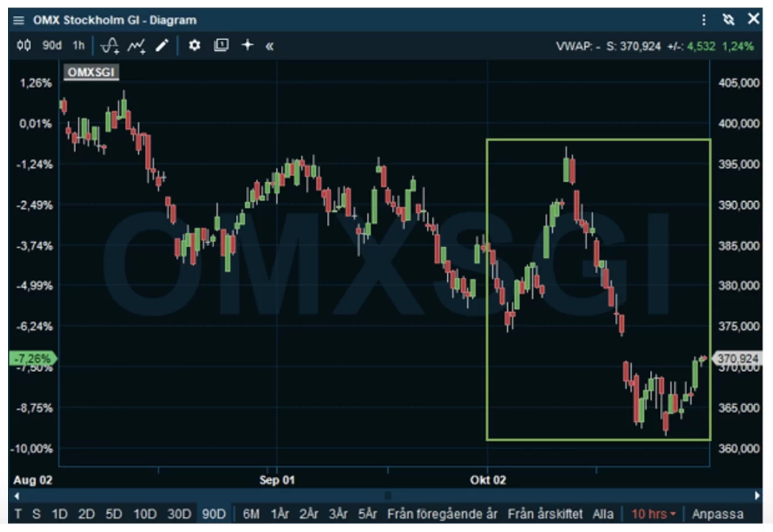Select the pencil drawing tool

click(x=162, y=45)
